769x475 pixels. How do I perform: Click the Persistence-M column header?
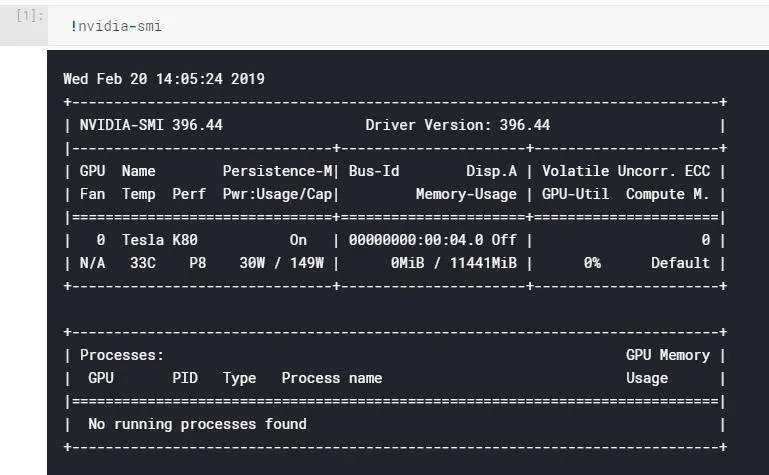278,171
